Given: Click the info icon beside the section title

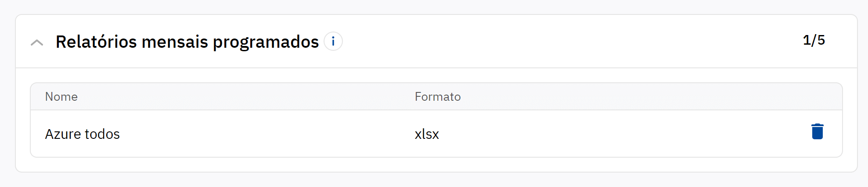Looking at the screenshot, I should (x=333, y=42).
